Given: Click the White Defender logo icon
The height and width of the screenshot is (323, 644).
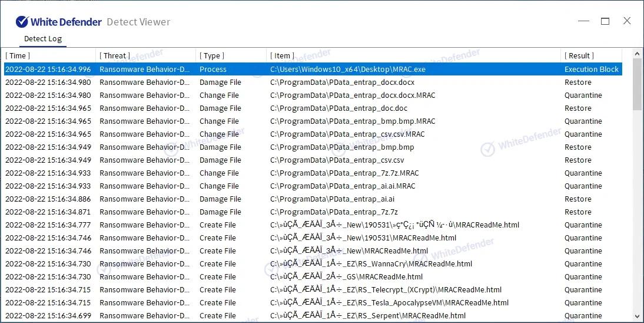Looking at the screenshot, I should pyautogui.click(x=22, y=22).
